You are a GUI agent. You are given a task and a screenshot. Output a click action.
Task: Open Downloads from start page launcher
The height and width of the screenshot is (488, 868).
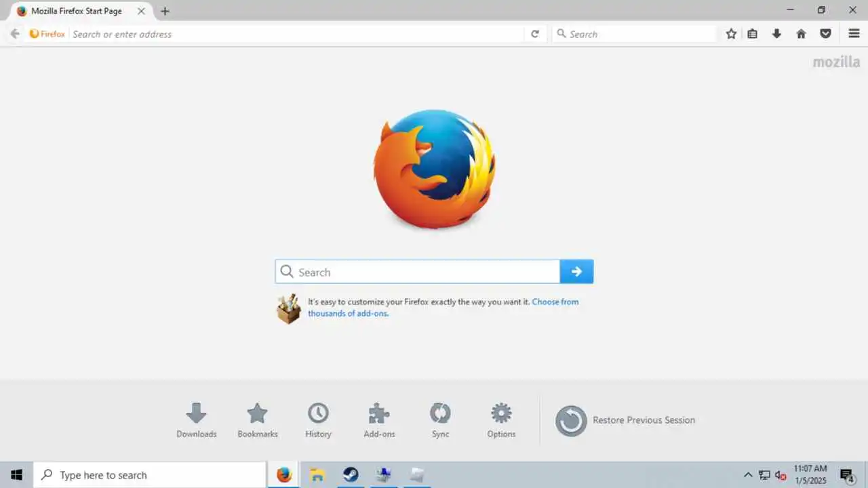coord(197,420)
